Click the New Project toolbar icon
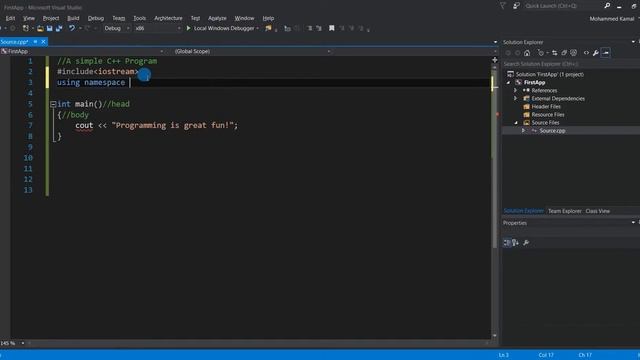The image size is (640, 360). point(26,28)
